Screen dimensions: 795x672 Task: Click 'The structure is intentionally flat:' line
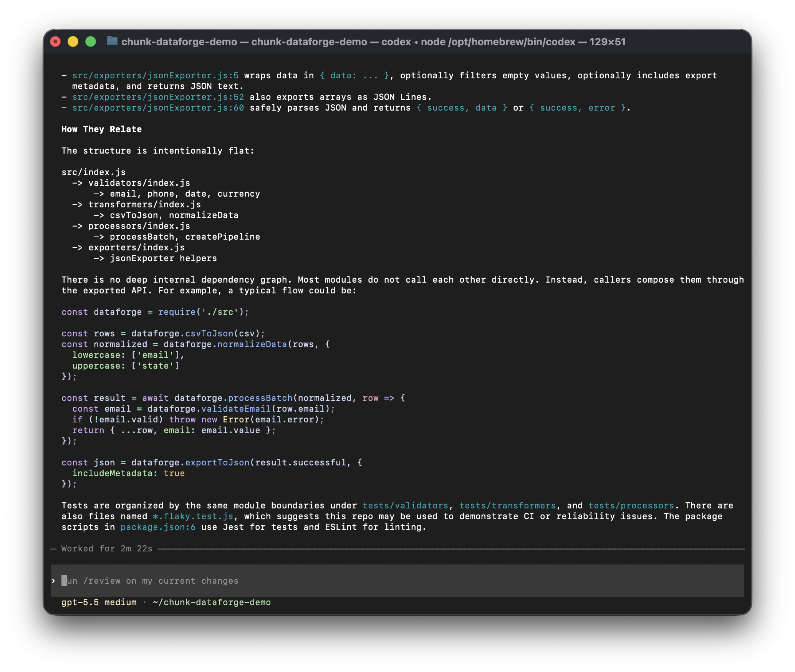tap(158, 151)
